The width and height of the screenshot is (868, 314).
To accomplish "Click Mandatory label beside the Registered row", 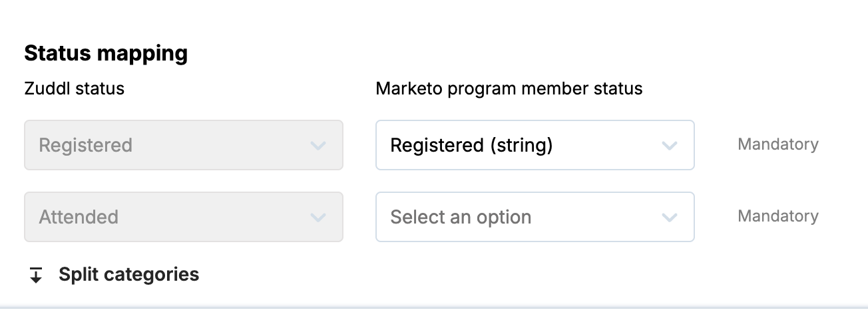I will tap(777, 144).
